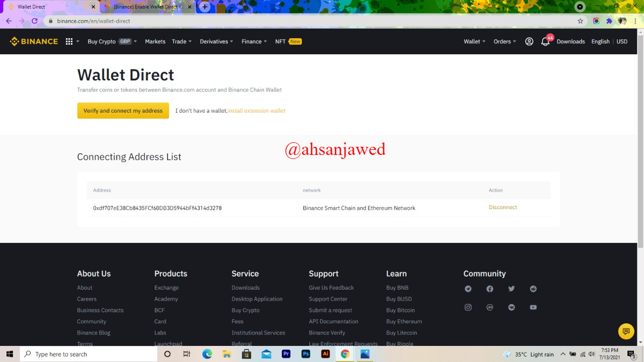Viewport: 644px width, 362px height.
Task: Open the Reddit community icon
Action: pos(533,289)
